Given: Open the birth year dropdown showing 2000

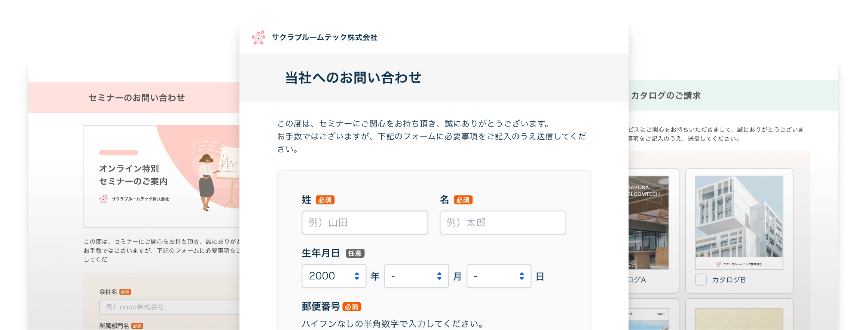Looking at the screenshot, I should 334,276.
